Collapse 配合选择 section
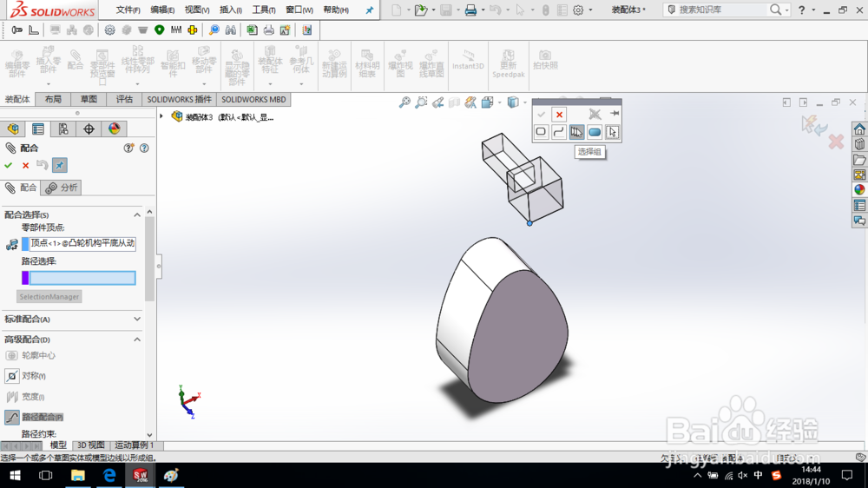868x488 pixels. coord(137,214)
